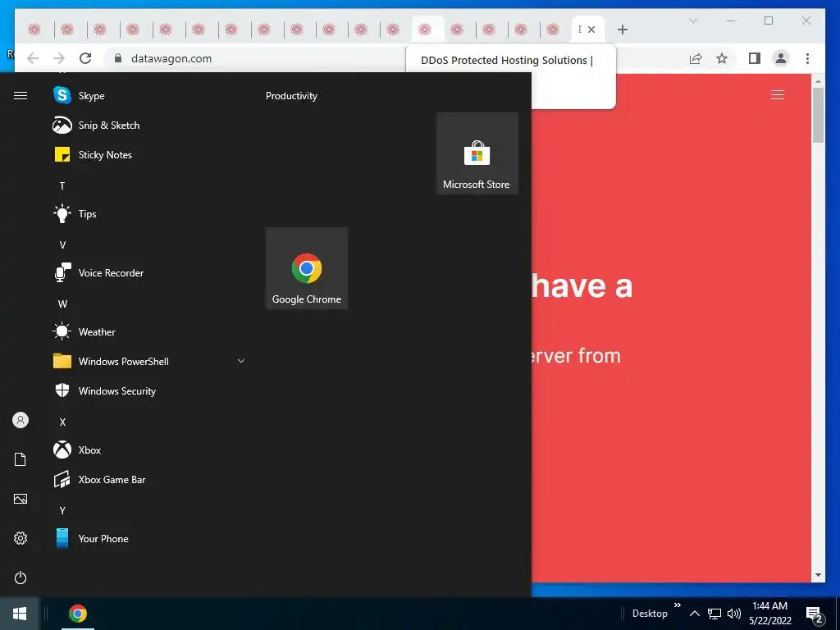Bookmark this page with the star
840x630 pixels.
pyautogui.click(x=722, y=58)
